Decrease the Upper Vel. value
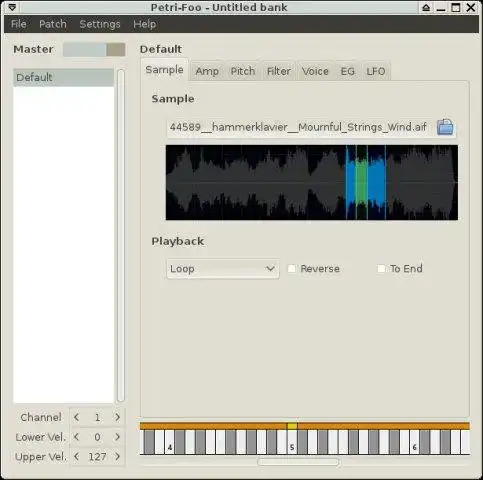 (x=77, y=456)
